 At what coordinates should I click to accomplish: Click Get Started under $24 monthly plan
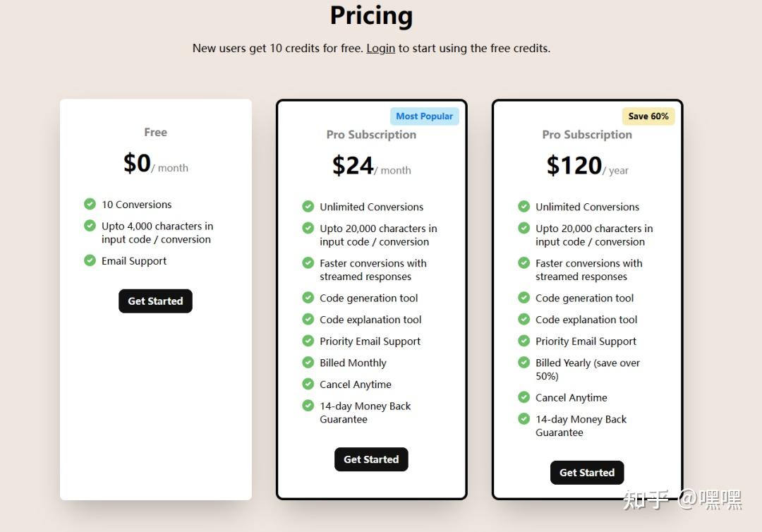(371, 459)
